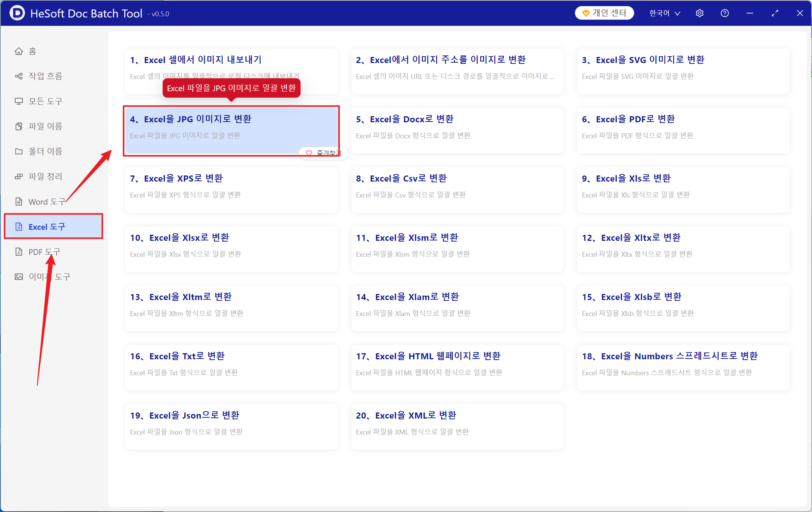Open 'Excel을 SVG 이미지로 변환' card
This screenshot has height=512, width=812.
point(683,71)
